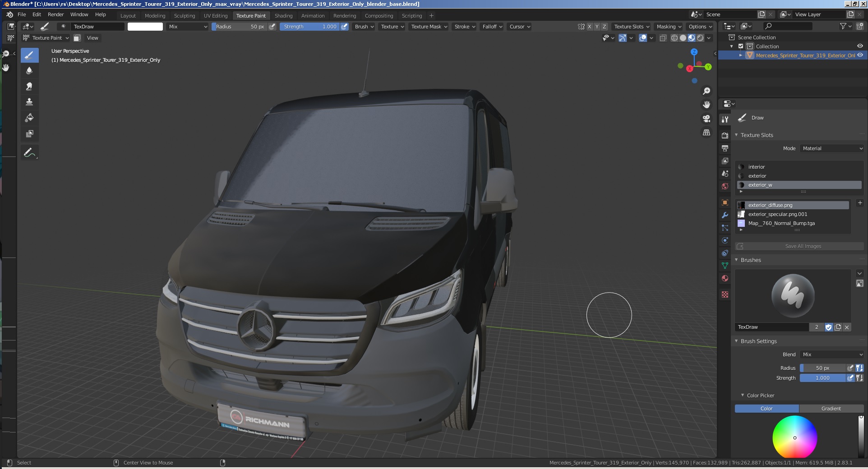The height and width of the screenshot is (469, 868).
Task: Toggle Radius pressure sensitivity in header
Action: [x=272, y=27]
